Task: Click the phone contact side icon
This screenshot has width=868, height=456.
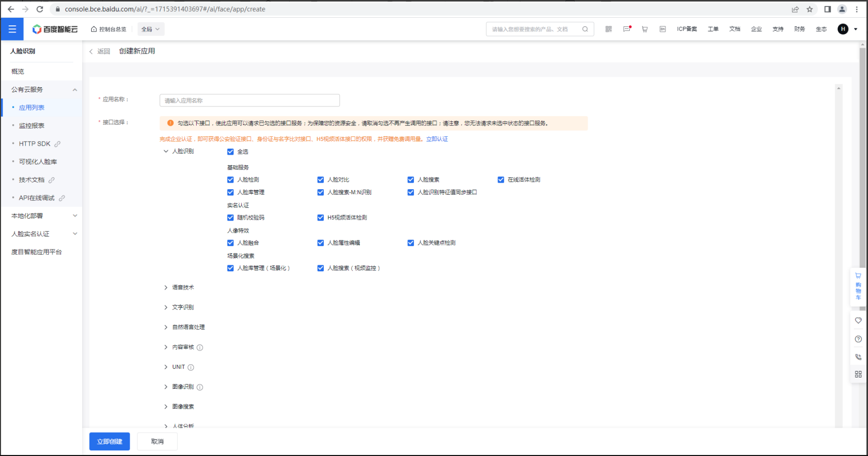Action: coord(858,357)
